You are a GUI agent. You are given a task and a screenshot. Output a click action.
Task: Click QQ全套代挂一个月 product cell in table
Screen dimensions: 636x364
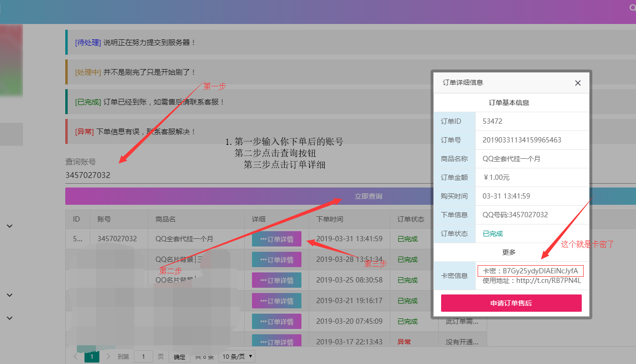(x=184, y=239)
